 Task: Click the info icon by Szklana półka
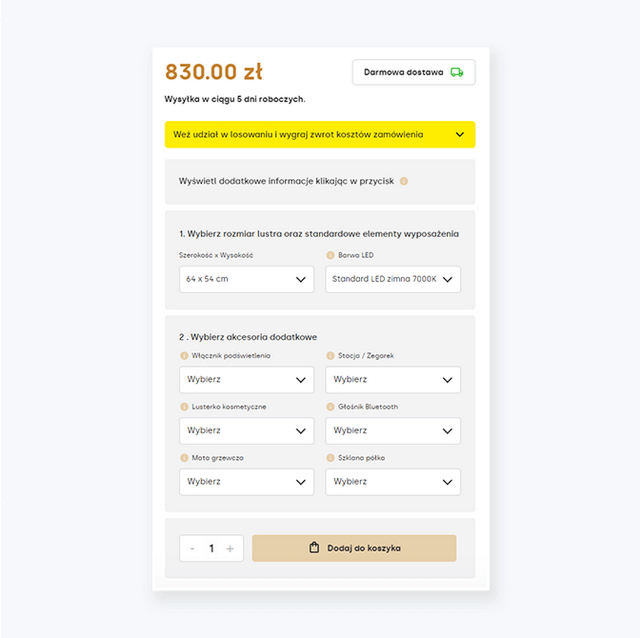[x=330, y=457]
